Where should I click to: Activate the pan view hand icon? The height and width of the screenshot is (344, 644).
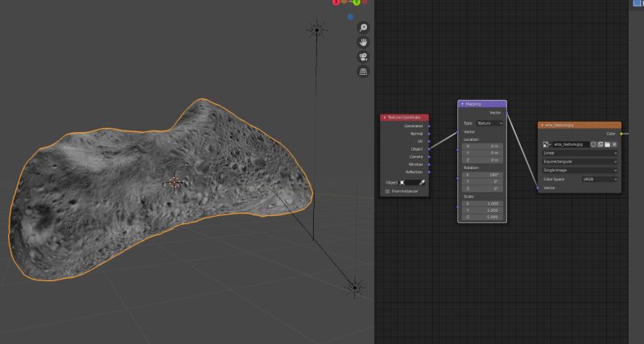(363, 42)
